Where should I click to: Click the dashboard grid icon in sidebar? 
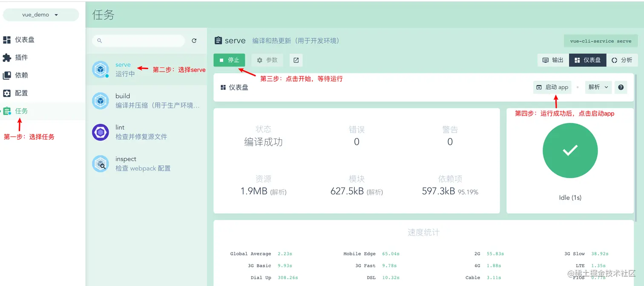click(x=7, y=40)
